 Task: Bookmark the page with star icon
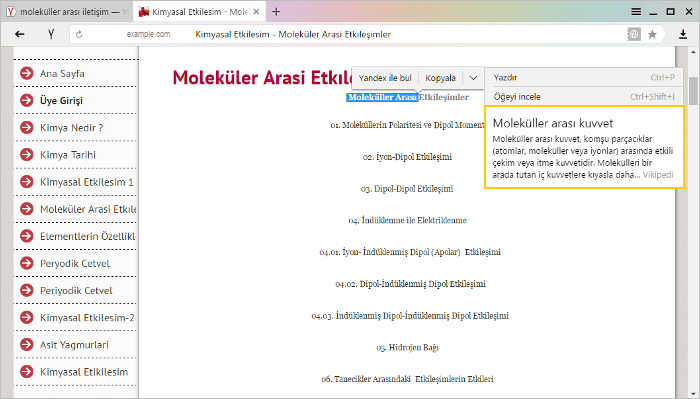click(652, 34)
